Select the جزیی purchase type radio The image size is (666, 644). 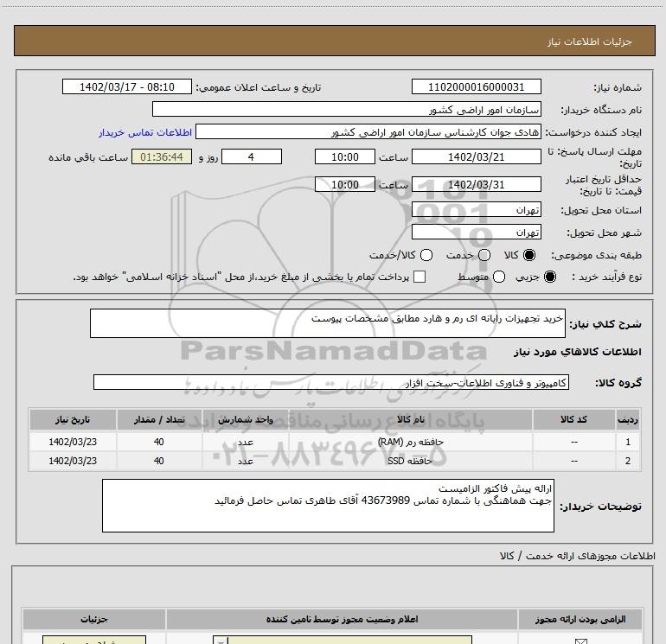point(550,277)
